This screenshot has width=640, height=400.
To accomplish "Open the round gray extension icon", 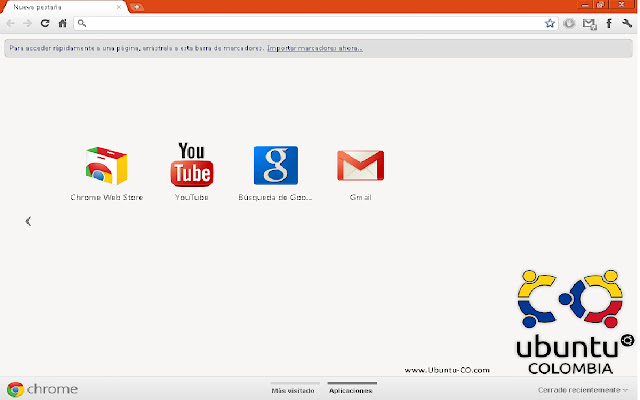I will [569, 23].
